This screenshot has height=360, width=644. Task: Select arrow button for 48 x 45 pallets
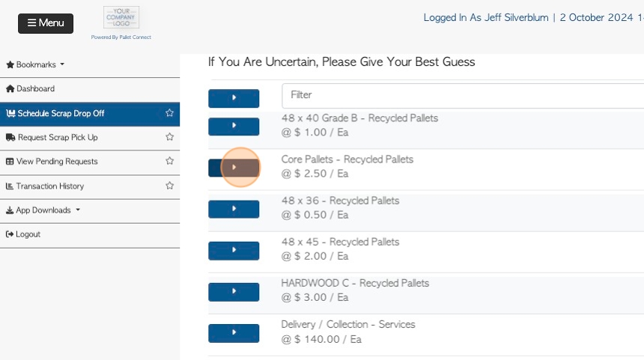point(234,251)
